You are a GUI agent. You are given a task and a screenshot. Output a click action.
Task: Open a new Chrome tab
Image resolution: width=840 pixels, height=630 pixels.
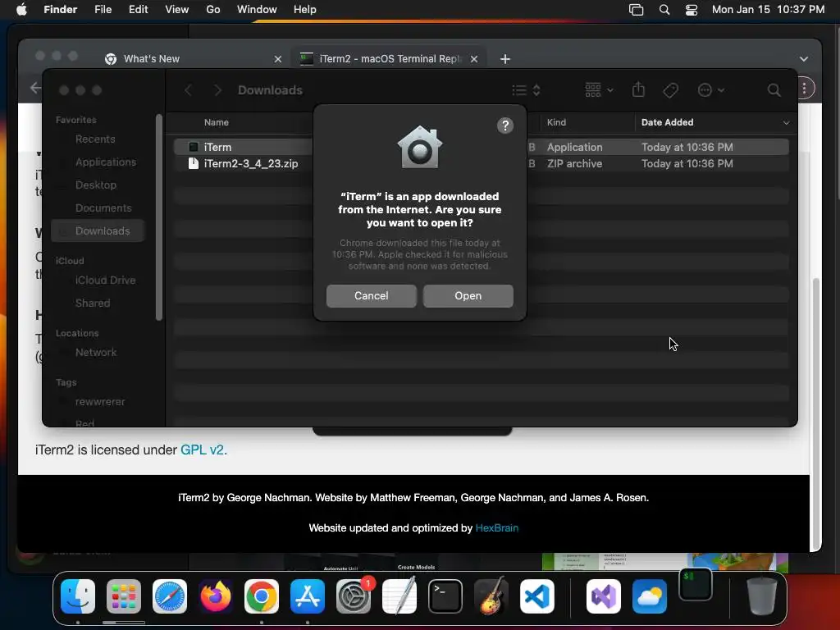504,59
